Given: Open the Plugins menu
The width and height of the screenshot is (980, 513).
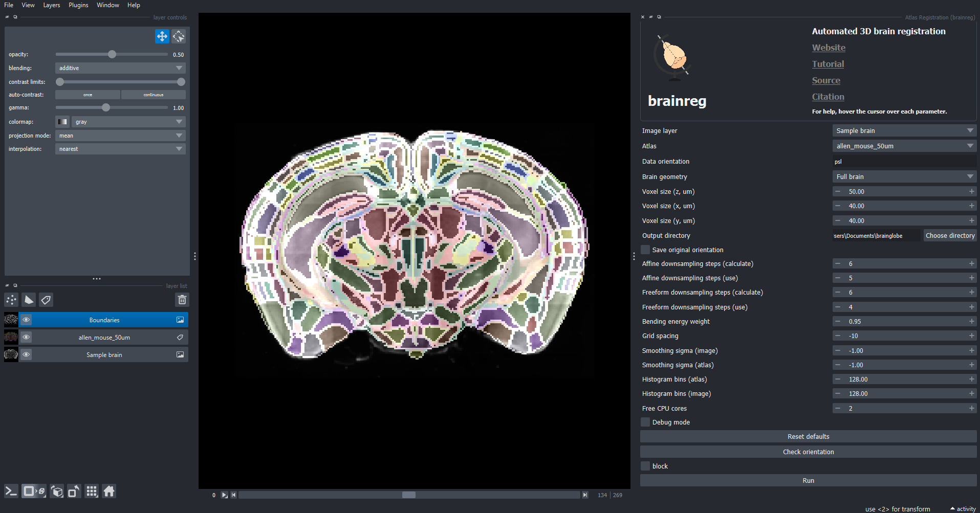Looking at the screenshot, I should pos(78,5).
